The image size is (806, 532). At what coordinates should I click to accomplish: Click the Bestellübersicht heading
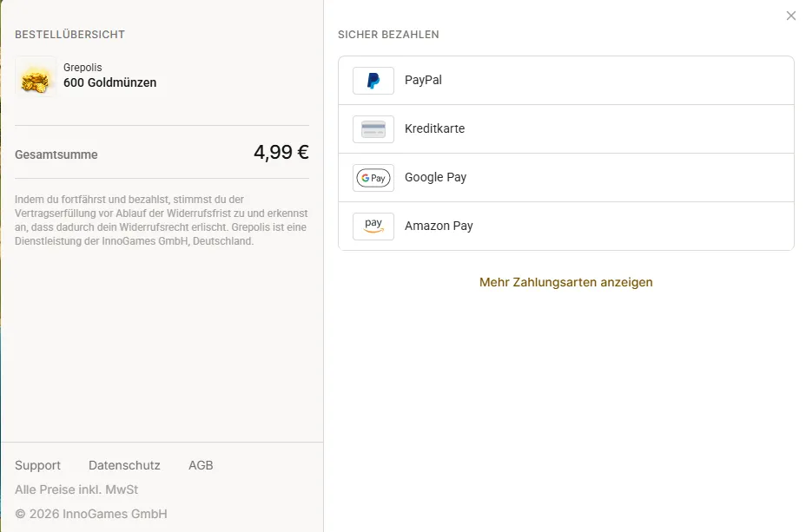pos(69,35)
